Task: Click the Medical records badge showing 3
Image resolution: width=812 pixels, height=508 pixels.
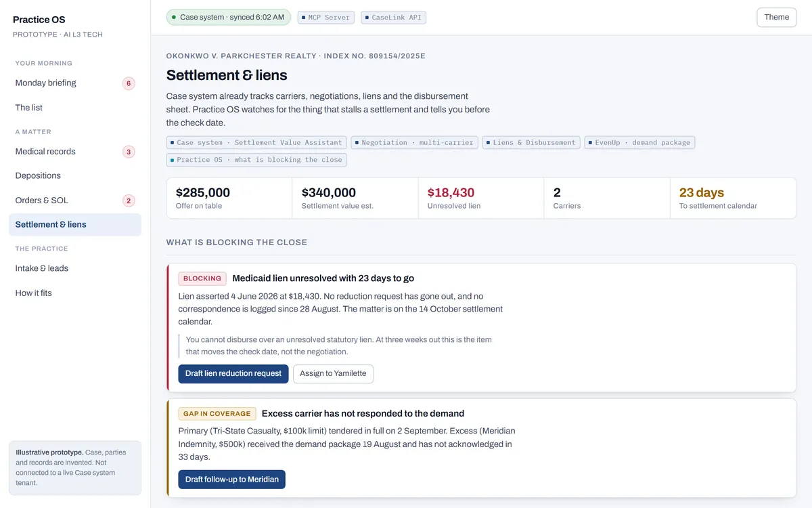Action: pos(129,152)
